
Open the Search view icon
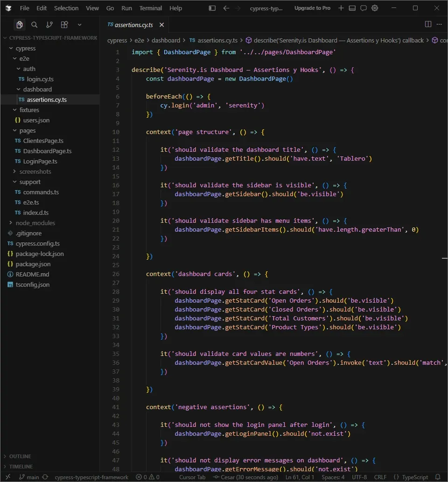(35, 25)
